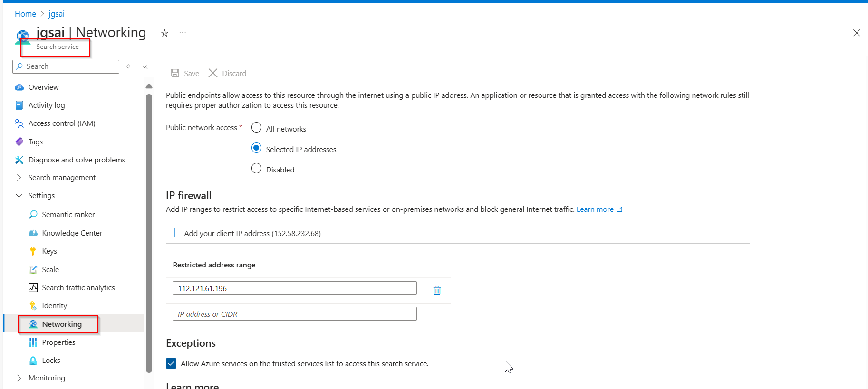Screen dimensions: 868x389
Task: Open the ellipsis more options menu
Action: (x=183, y=33)
